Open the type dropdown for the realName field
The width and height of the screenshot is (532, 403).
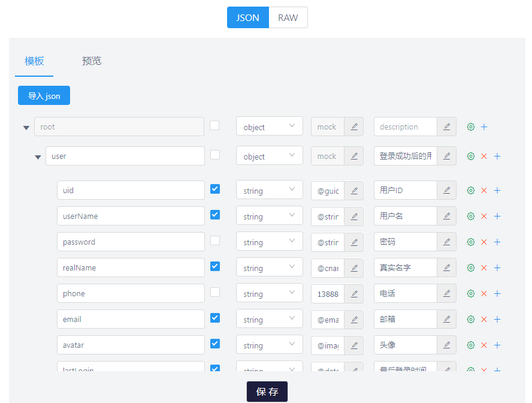pos(269,267)
